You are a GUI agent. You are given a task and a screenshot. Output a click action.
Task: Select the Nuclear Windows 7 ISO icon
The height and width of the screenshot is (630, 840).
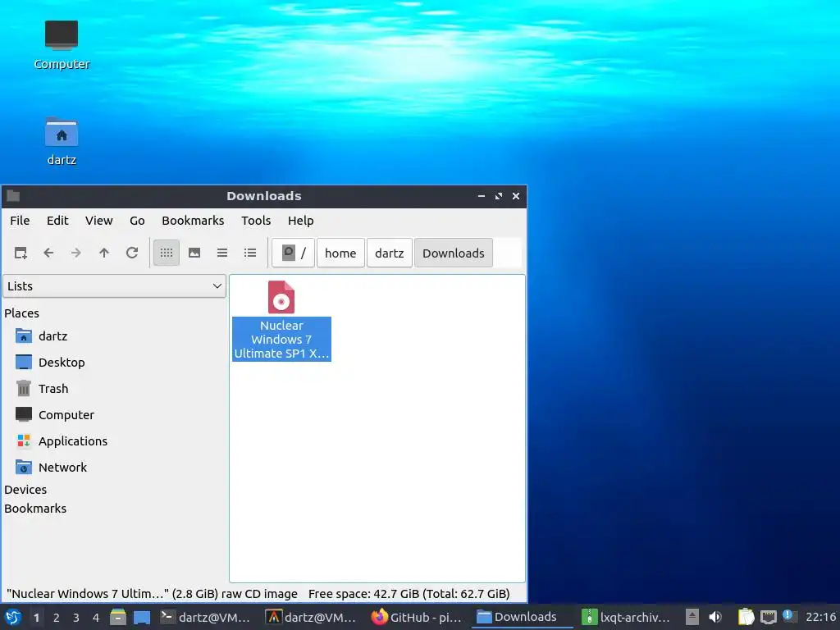(281, 297)
